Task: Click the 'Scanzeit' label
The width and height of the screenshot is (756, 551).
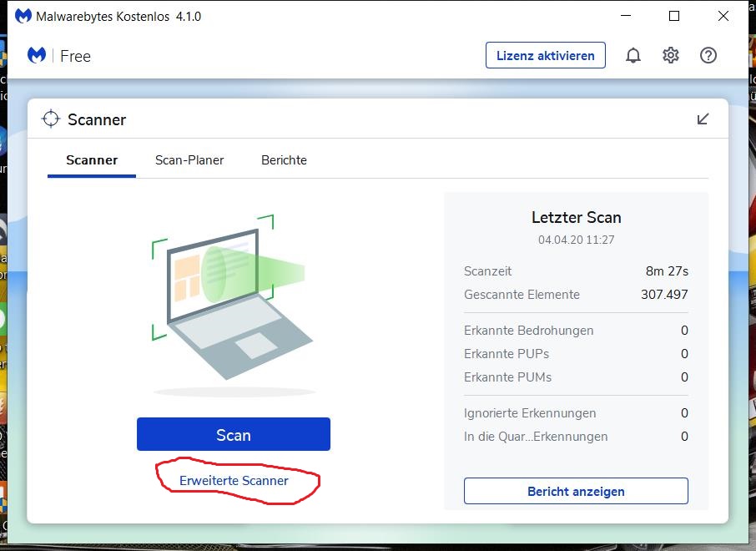Action: 487,271
